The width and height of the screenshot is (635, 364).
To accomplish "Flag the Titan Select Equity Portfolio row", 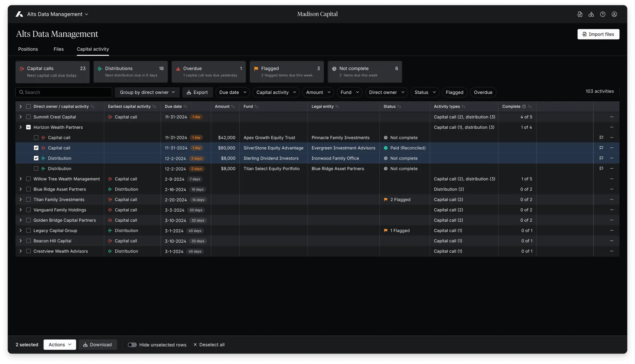I will [601, 169].
